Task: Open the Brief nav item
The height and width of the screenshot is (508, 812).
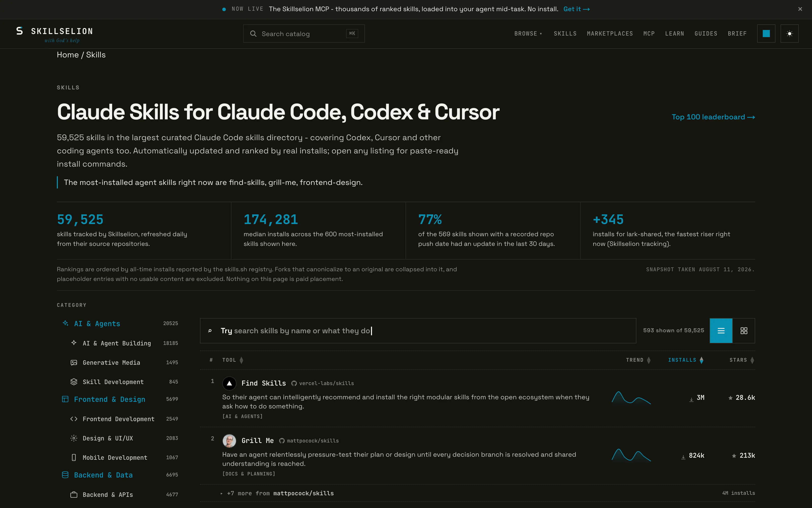Action: pyautogui.click(x=737, y=34)
